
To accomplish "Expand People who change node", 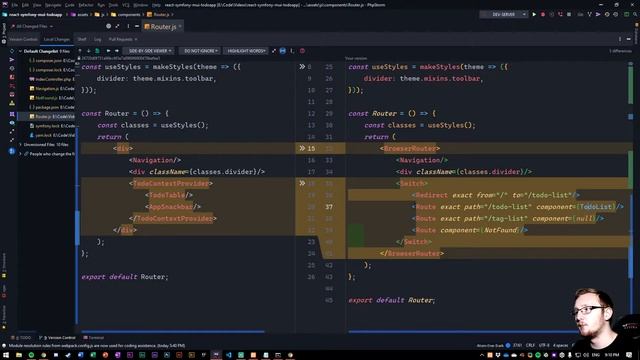I will point(20,154).
